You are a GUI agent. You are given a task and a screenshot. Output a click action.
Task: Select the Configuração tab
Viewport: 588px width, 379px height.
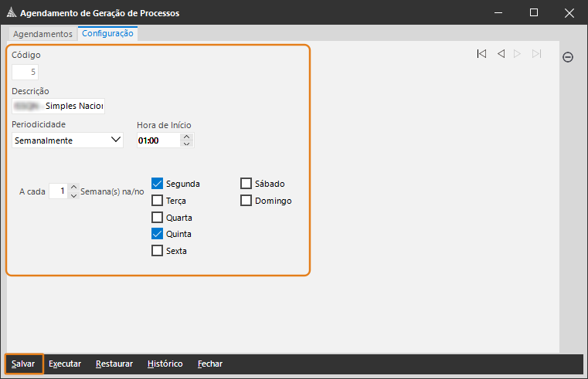coord(107,33)
